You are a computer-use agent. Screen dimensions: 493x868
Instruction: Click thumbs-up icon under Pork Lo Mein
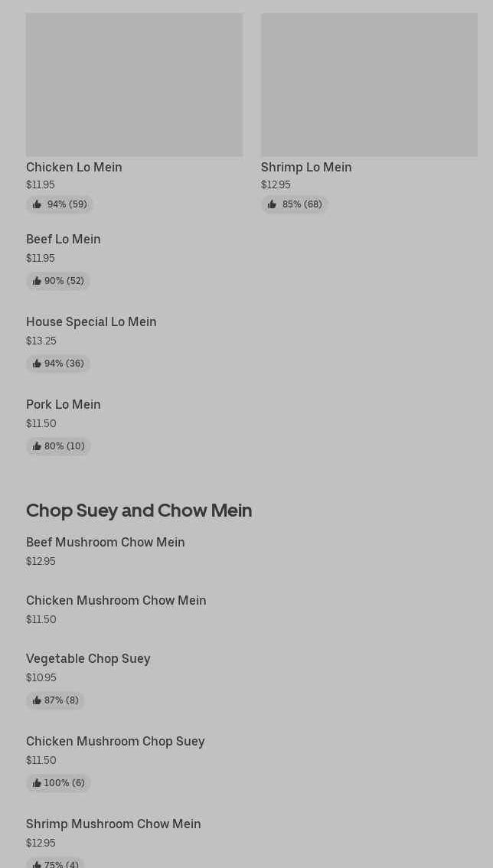pyautogui.click(x=37, y=445)
